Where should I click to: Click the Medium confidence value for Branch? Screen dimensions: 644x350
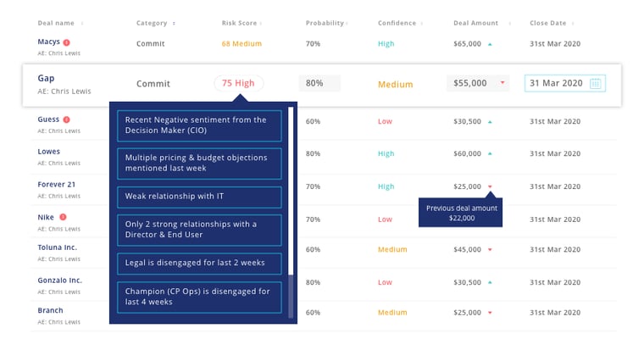(x=392, y=313)
